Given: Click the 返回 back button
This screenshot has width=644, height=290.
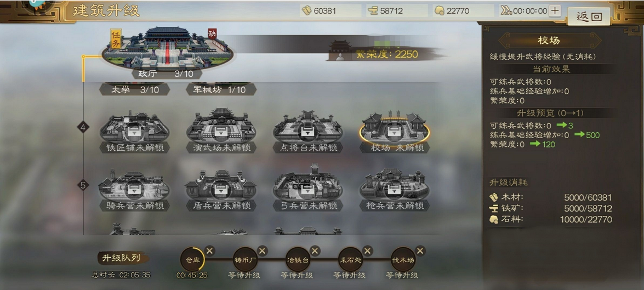Looking at the screenshot, I should click(589, 16).
